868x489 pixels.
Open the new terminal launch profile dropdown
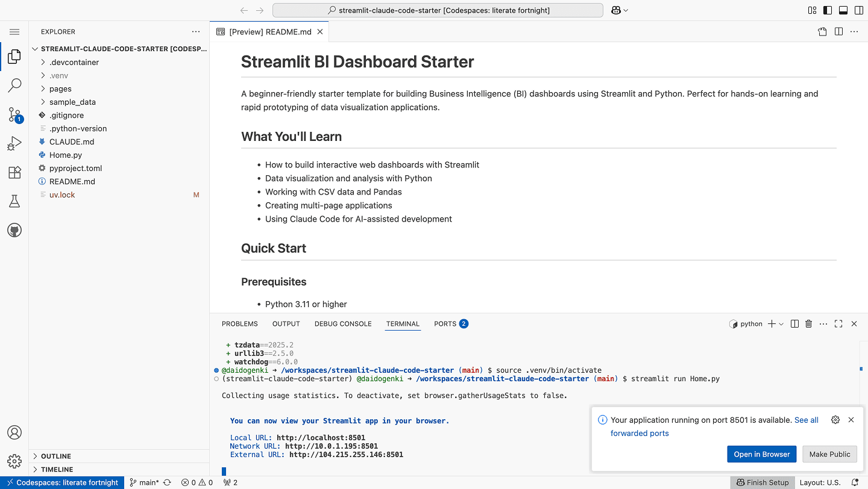[x=781, y=324]
